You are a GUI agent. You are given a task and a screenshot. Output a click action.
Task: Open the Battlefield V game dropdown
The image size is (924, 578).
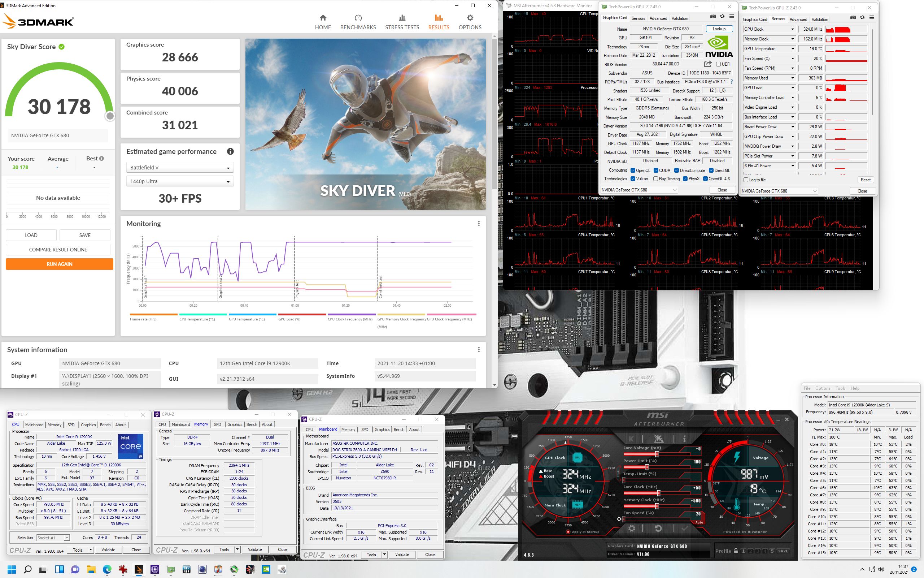[180, 167]
